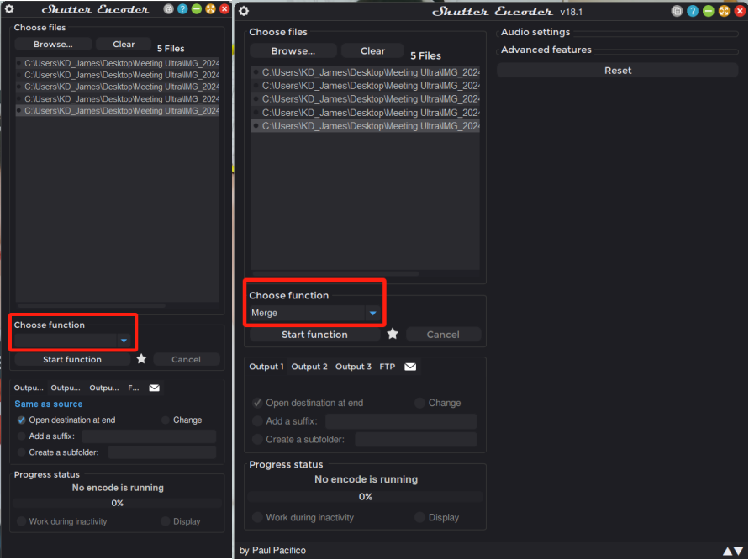
Task: Click the new window icon in titlebar
Action: pos(678,11)
